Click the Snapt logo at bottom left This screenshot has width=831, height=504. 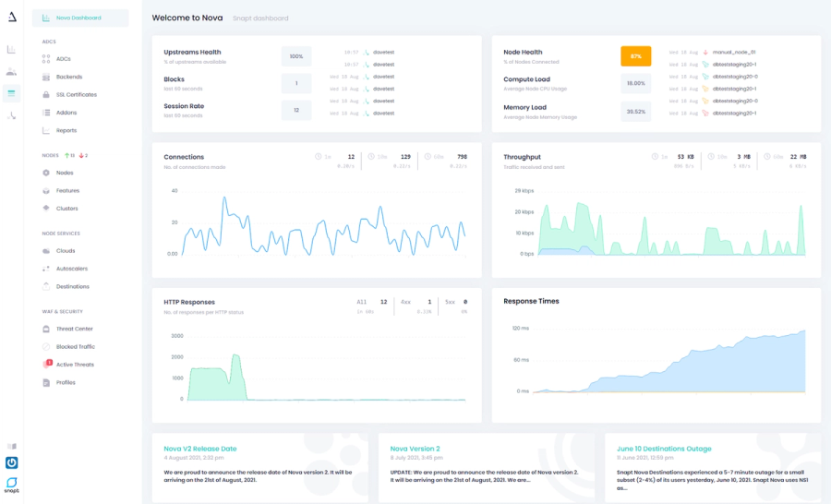tap(12, 485)
